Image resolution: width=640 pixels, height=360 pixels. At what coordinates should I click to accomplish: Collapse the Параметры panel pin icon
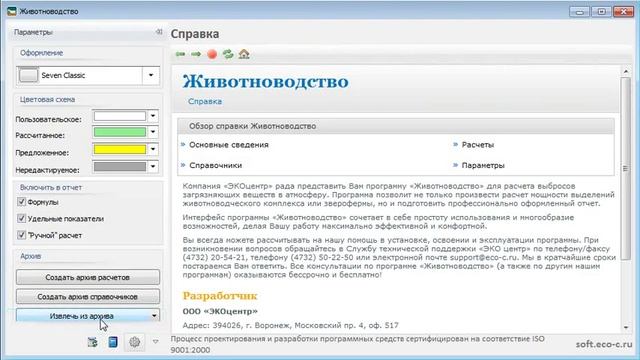tap(159, 32)
